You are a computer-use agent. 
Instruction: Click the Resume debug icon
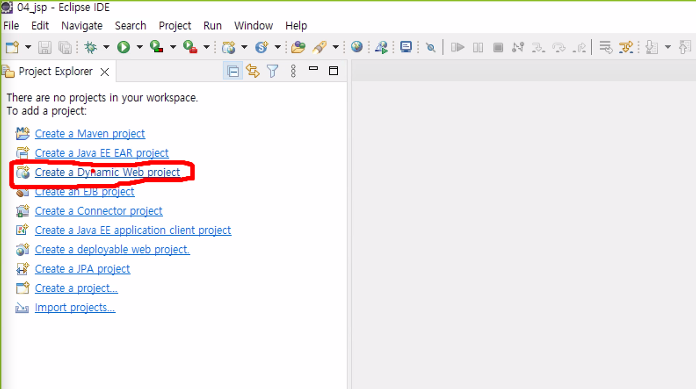[457, 47]
